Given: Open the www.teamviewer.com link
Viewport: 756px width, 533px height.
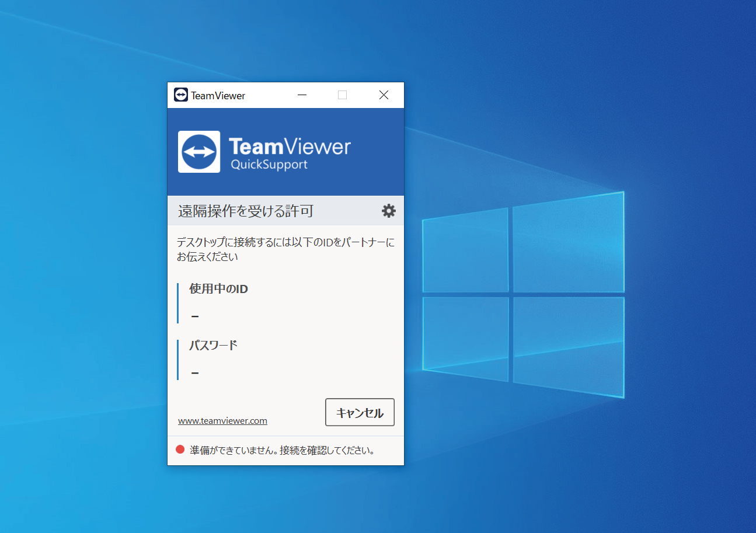Looking at the screenshot, I should click(222, 420).
